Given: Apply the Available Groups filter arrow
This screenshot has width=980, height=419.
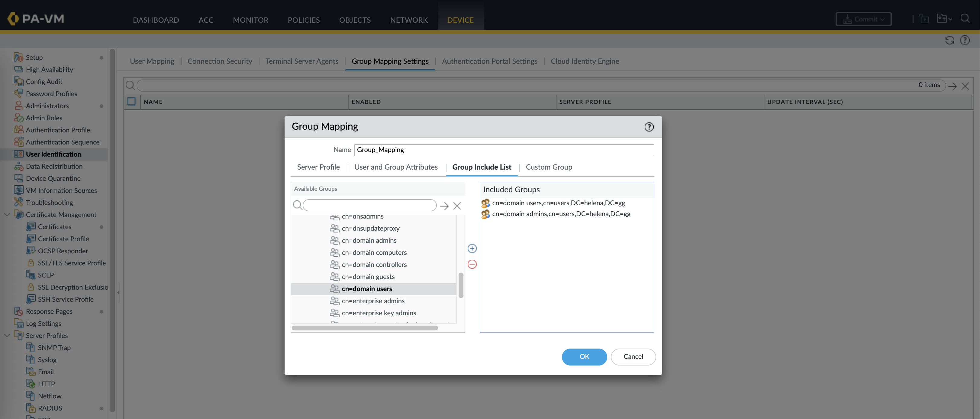Looking at the screenshot, I should pos(444,206).
